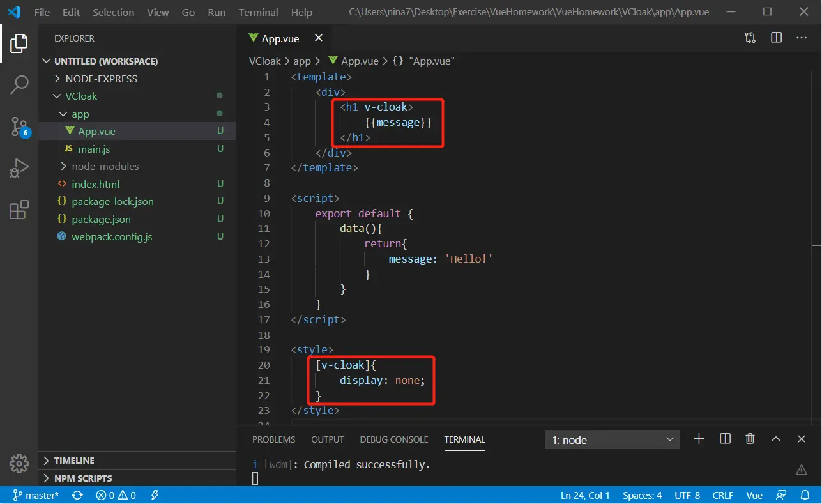
Task: Change indentation via Spaces: 4
Action: [x=642, y=495]
